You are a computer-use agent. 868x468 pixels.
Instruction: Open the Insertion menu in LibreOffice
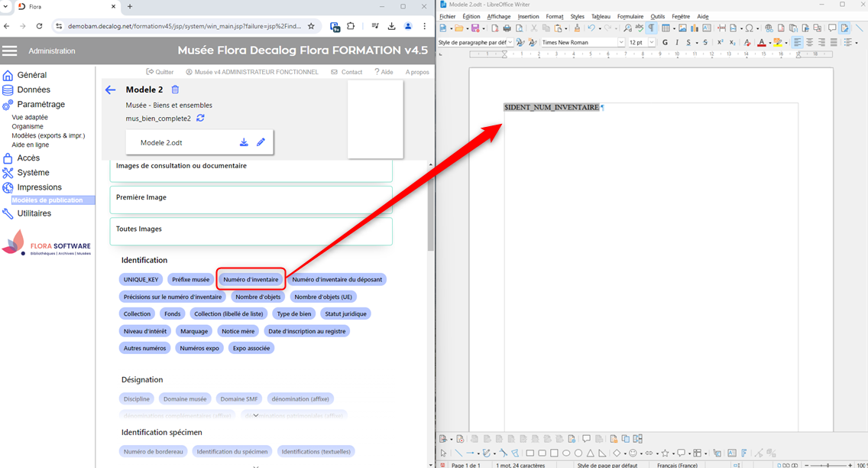coord(528,16)
